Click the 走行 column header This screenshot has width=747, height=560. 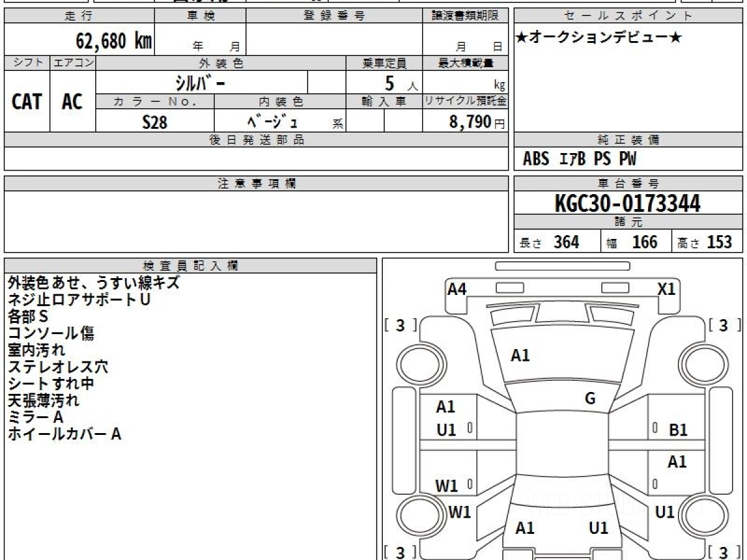(79, 16)
